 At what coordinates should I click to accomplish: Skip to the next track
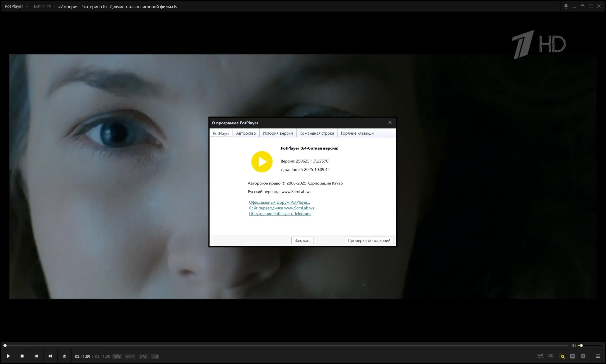coord(50,356)
